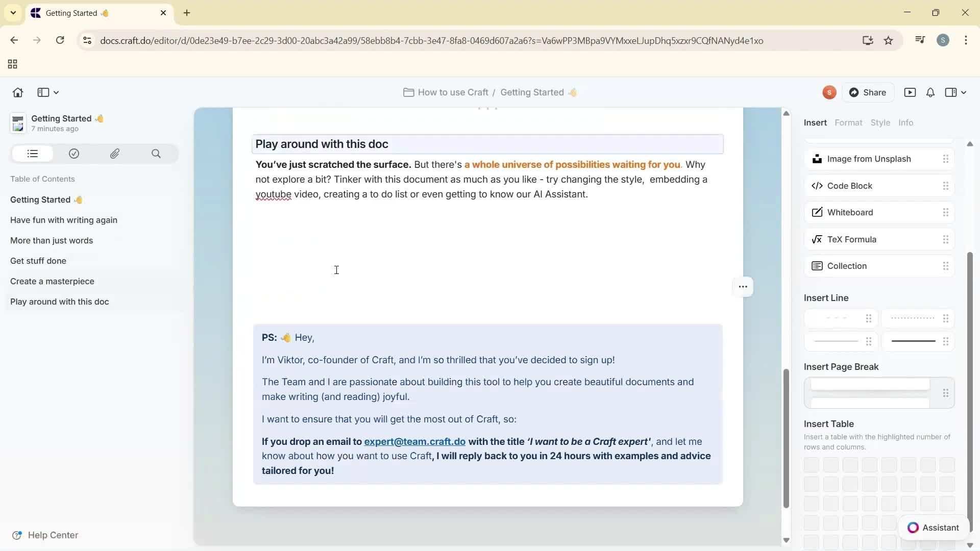
Task: Open notifications via the bell icon
Action: (930, 92)
